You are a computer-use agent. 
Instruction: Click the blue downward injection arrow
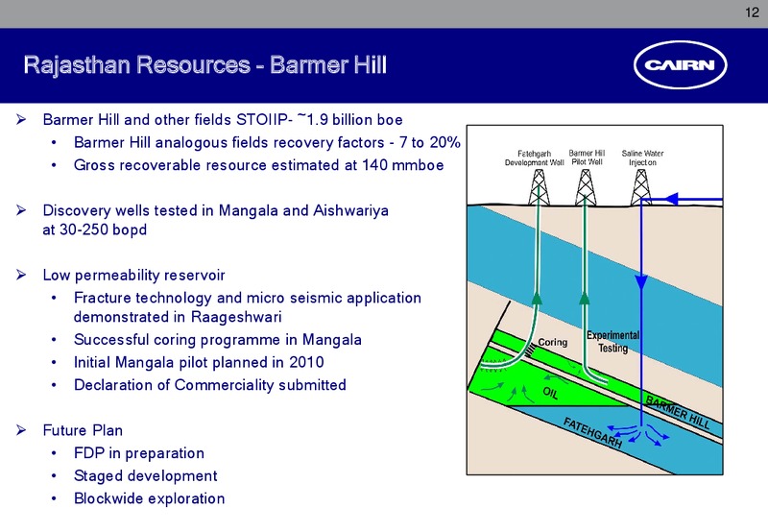tap(641, 282)
